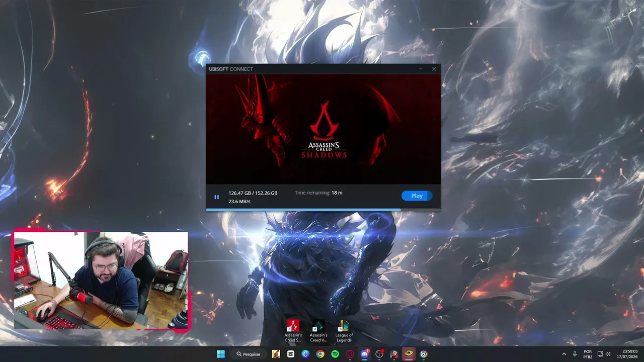Open Discord from the taskbar
Viewport: 644px width, 362px height.
click(365, 354)
